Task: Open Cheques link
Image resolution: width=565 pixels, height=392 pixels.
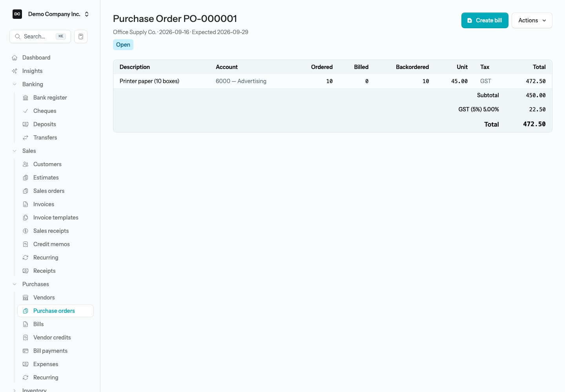Action: click(45, 111)
